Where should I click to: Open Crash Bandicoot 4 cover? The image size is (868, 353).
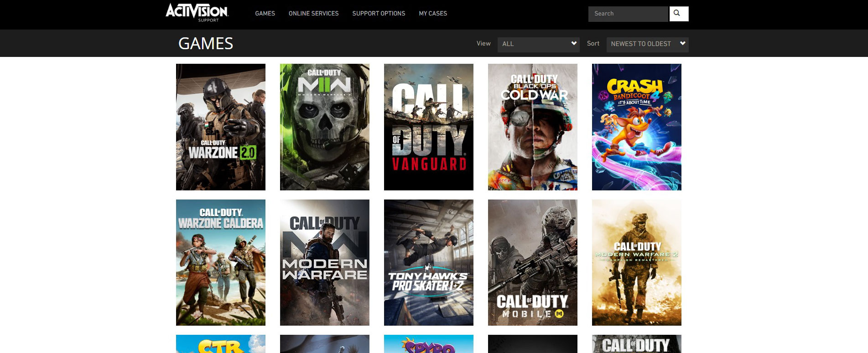click(637, 127)
